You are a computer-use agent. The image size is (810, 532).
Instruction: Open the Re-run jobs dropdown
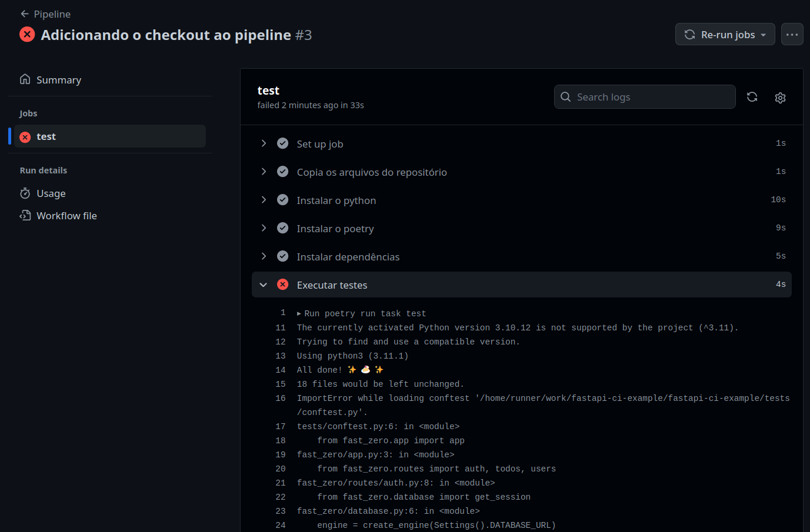(x=725, y=35)
